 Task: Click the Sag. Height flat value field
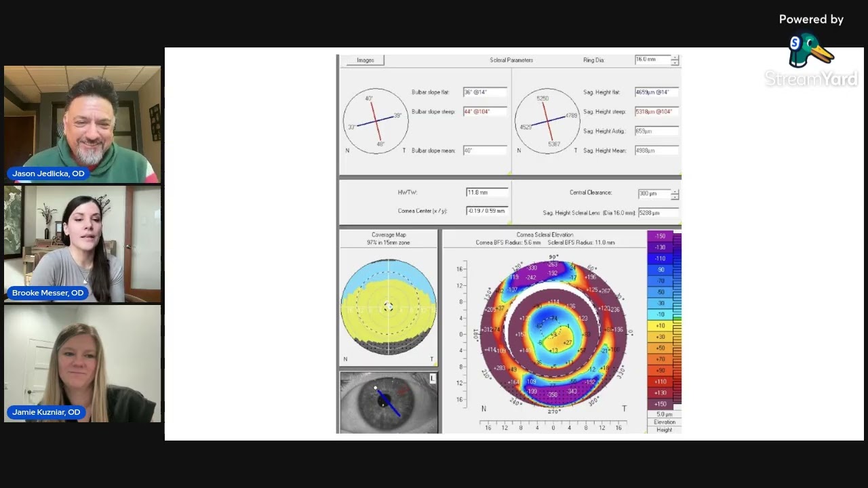(656, 92)
